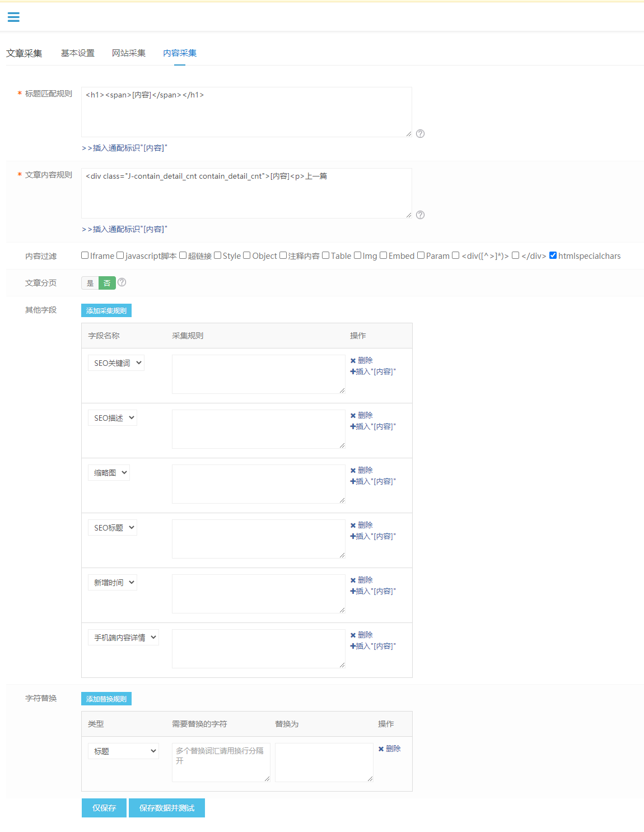Open the SEO关键词 field dropdown
Screen dimensions: 644x832
116,363
